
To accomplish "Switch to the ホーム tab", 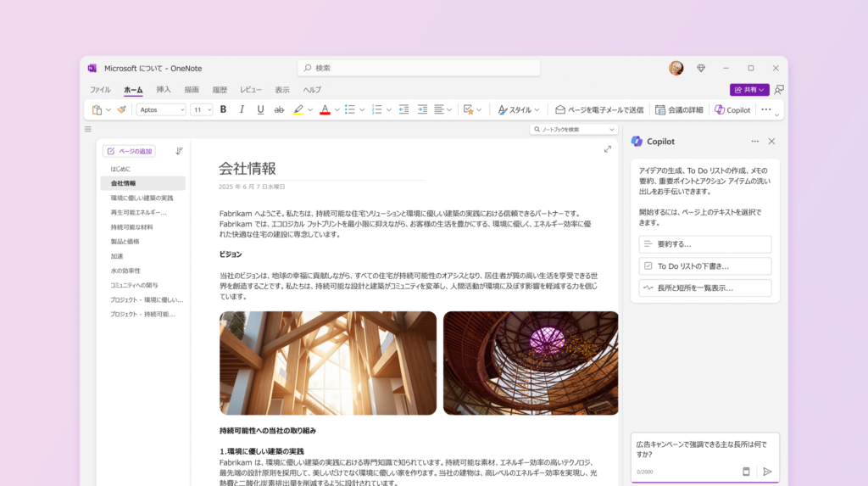I will click(133, 90).
